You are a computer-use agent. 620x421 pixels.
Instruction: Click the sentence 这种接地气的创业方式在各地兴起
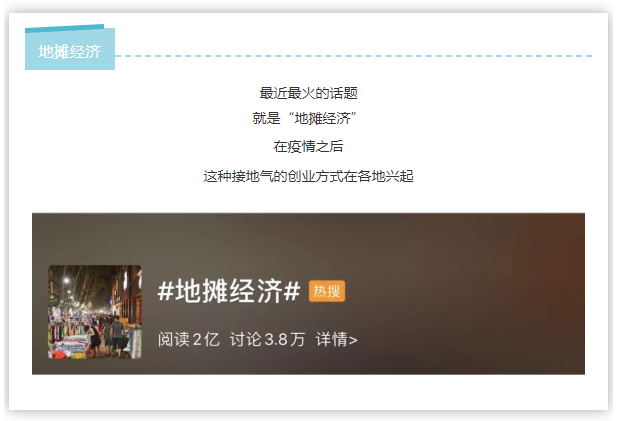pyautogui.click(x=308, y=176)
